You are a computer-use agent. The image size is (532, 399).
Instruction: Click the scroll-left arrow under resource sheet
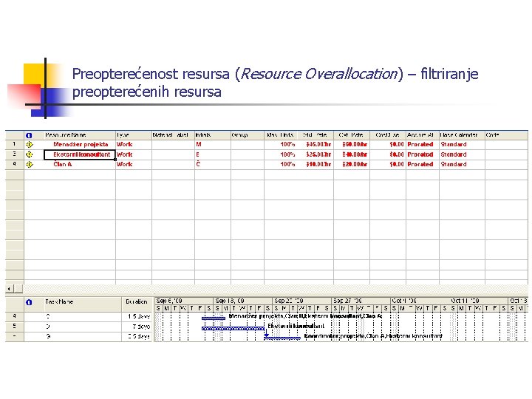[x=9, y=289]
